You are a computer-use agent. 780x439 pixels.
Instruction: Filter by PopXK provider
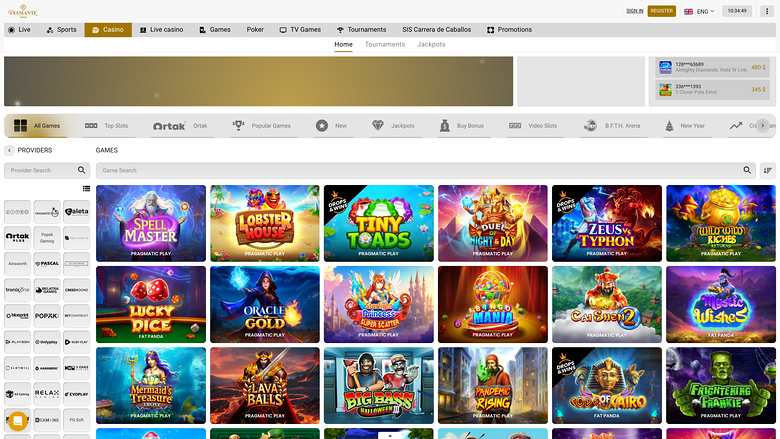(x=47, y=316)
